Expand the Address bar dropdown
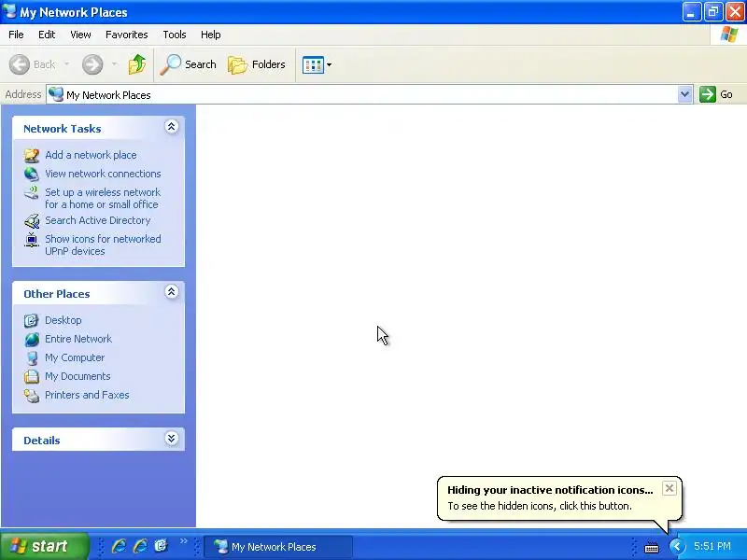Image resolution: width=747 pixels, height=560 pixels. click(684, 94)
